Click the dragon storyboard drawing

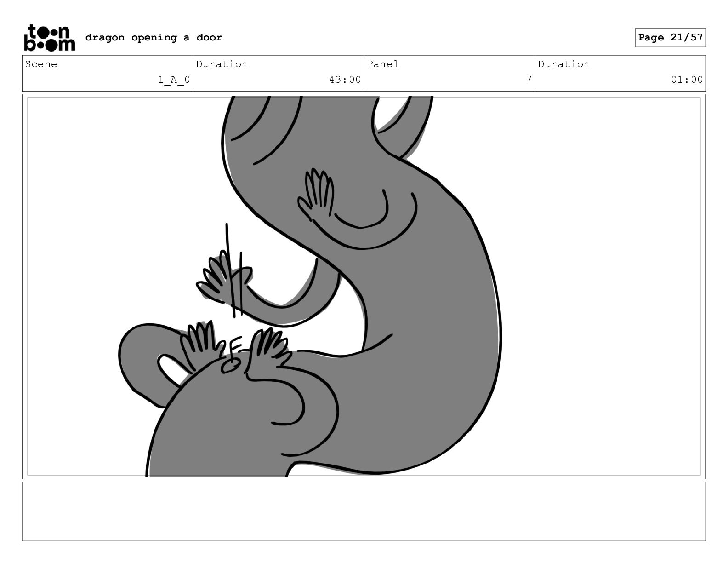364,286
